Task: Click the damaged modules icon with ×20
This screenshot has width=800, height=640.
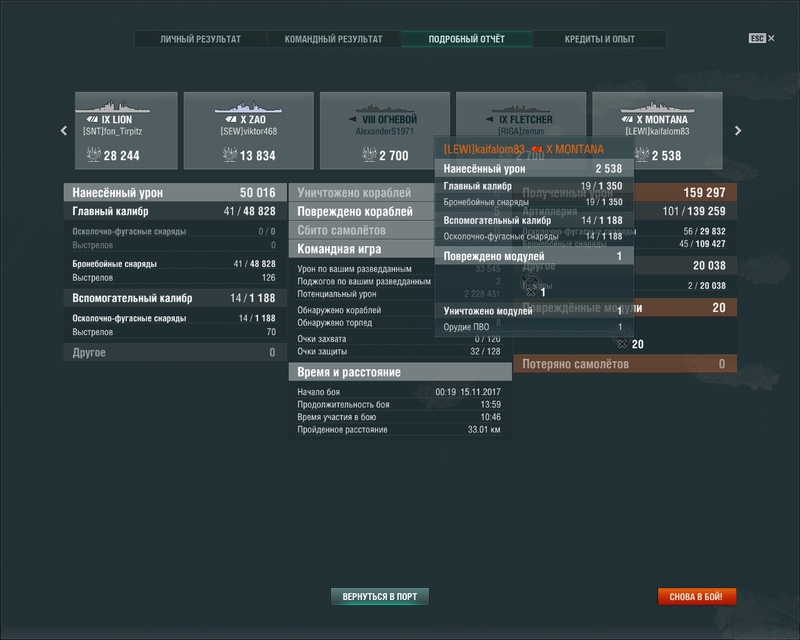Action: click(622, 339)
